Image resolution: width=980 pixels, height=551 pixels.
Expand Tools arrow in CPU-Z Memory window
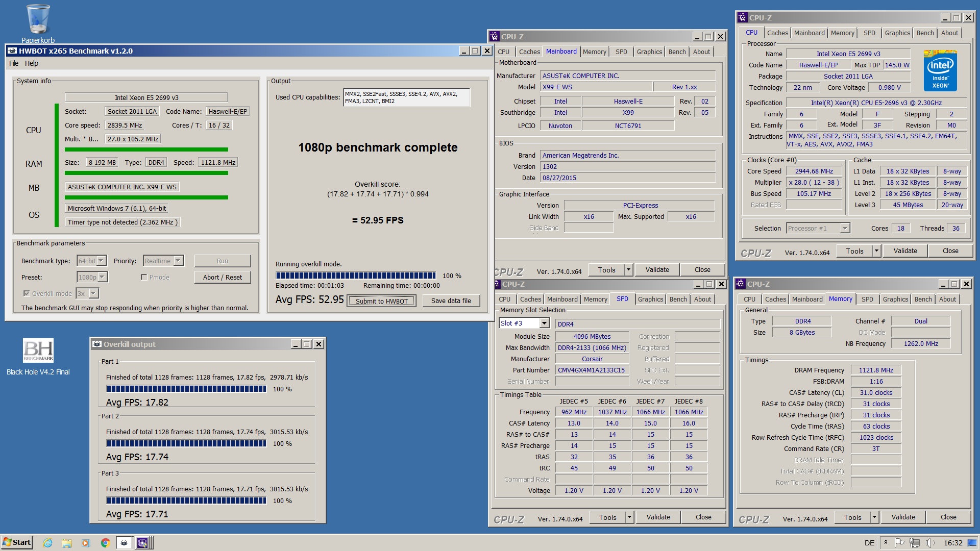click(x=875, y=517)
